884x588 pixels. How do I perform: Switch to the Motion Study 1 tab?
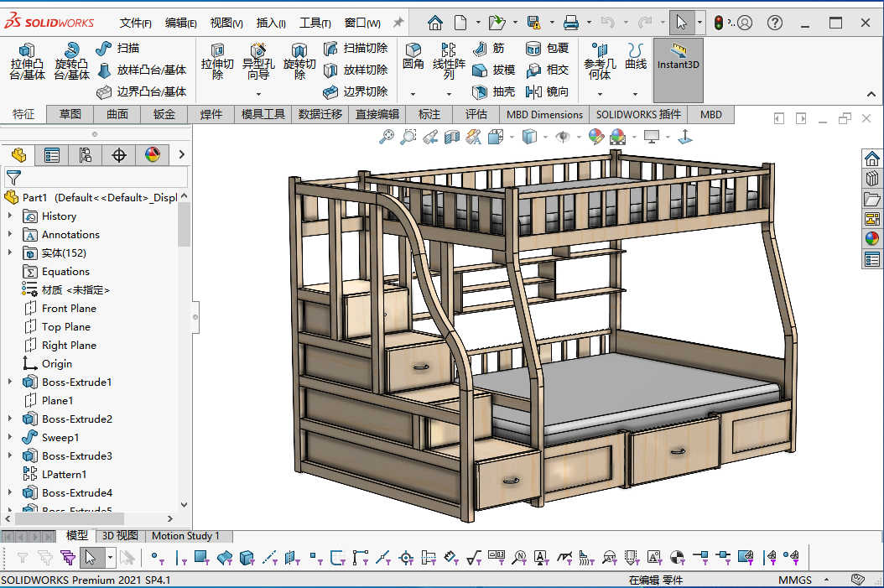tap(185, 535)
